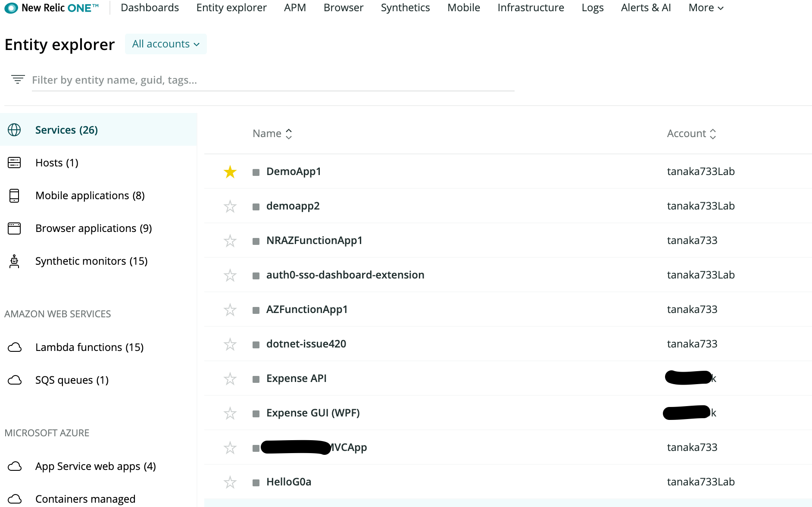Click the filter lines icon
Viewport: 812px width, 507px height.
pos(18,79)
